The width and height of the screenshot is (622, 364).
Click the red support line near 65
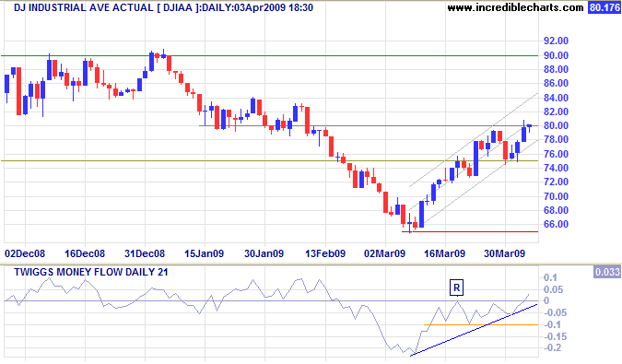click(470, 231)
